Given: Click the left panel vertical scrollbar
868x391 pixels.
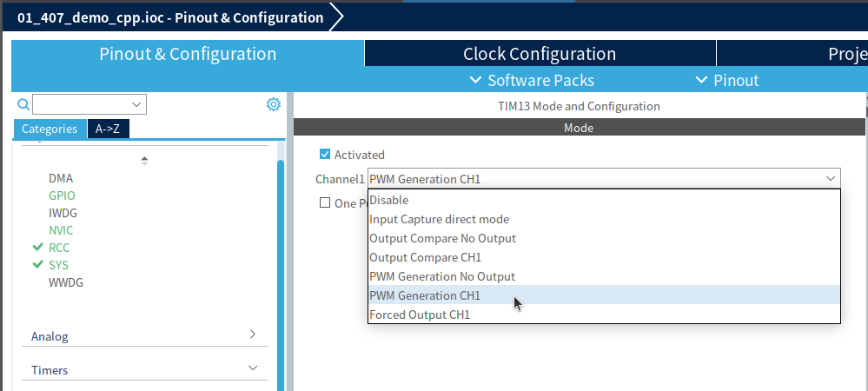Looking at the screenshot, I should 281,261.
